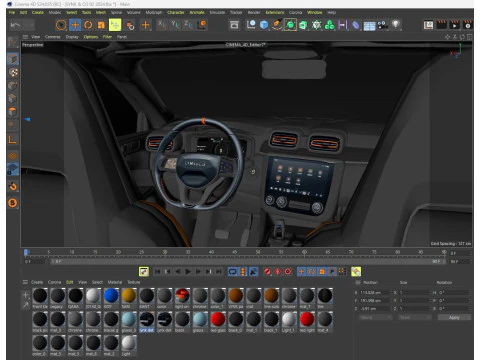
Task: Toggle the Y axis lock
Action: pyautogui.click(x=175, y=24)
